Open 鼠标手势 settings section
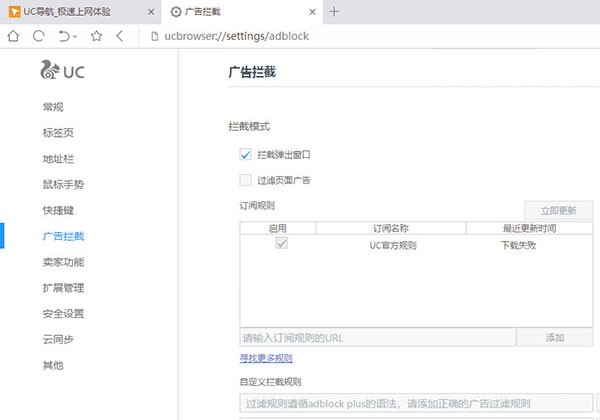 tap(63, 184)
